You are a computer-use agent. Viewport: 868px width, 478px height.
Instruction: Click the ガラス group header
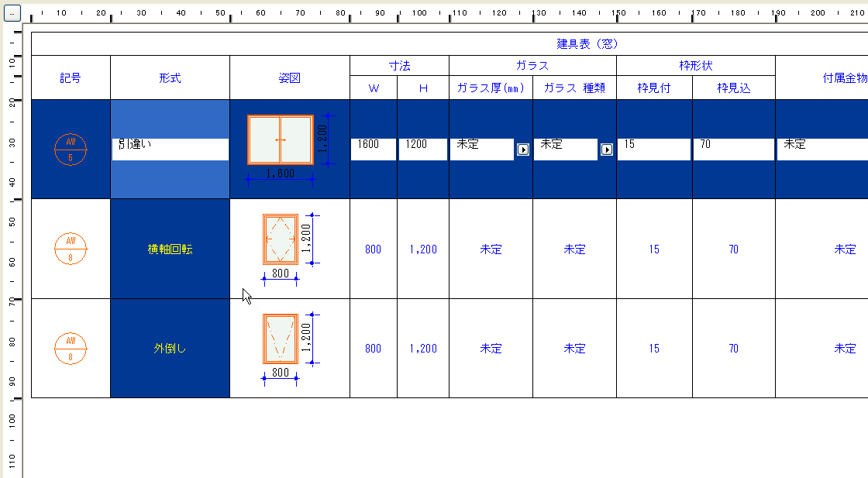click(532, 66)
